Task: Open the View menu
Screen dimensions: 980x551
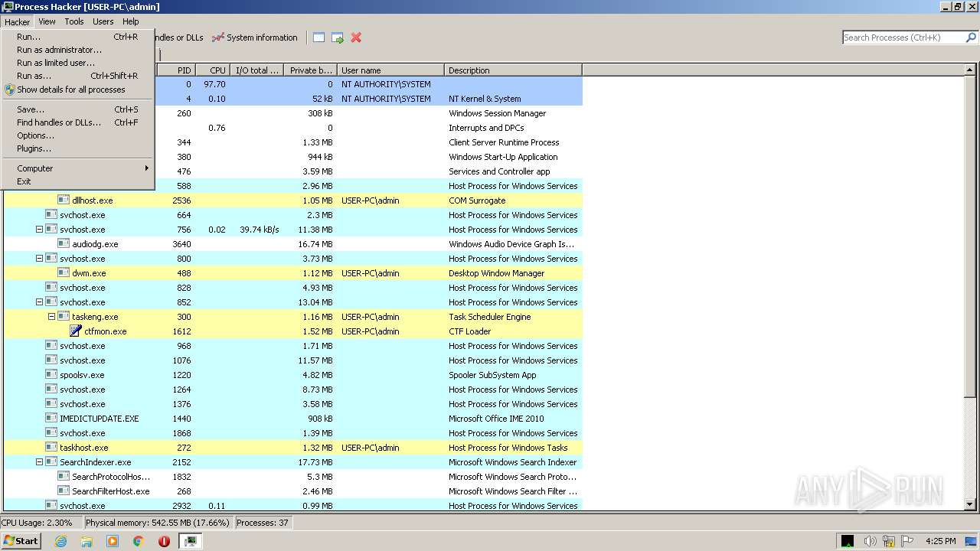Action: (x=47, y=21)
